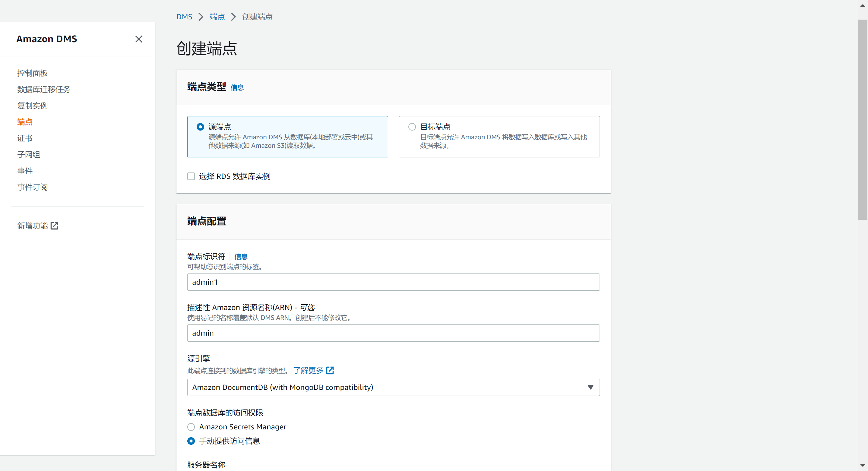Open 子网组 from the sidebar
The image size is (868, 471).
pyautogui.click(x=29, y=155)
